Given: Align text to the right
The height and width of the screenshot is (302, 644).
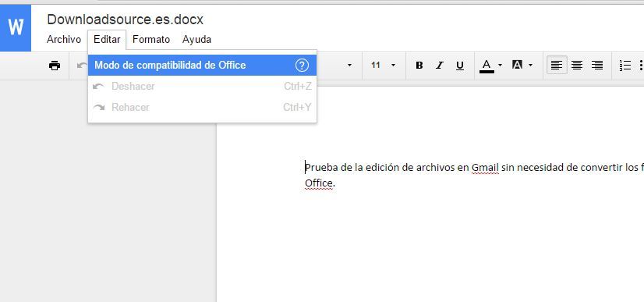Looking at the screenshot, I should pos(597,66).
